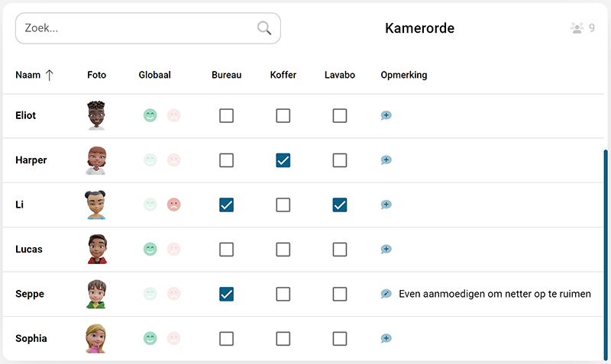Check the Bureau box for Eliot
The width and height of the screenshot is (611, 364).
pos(226,116)
